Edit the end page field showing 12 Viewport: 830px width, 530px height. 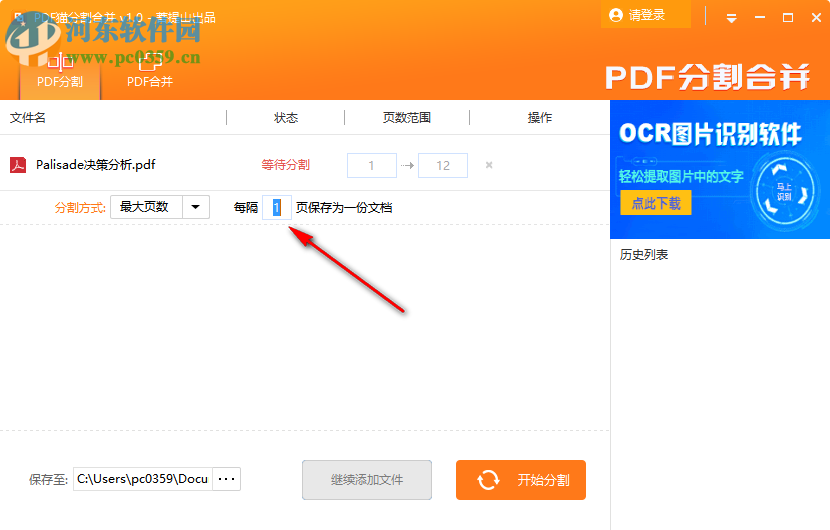point(443,165)
